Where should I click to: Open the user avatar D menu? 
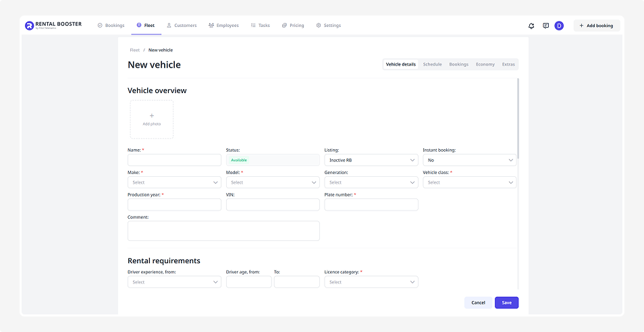(559, 26)
